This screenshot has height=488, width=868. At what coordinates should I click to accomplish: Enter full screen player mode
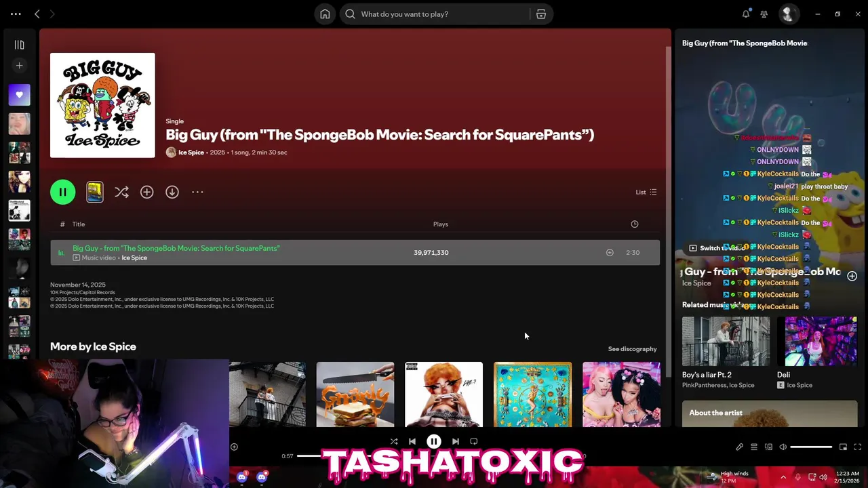[x=857, y=447]
